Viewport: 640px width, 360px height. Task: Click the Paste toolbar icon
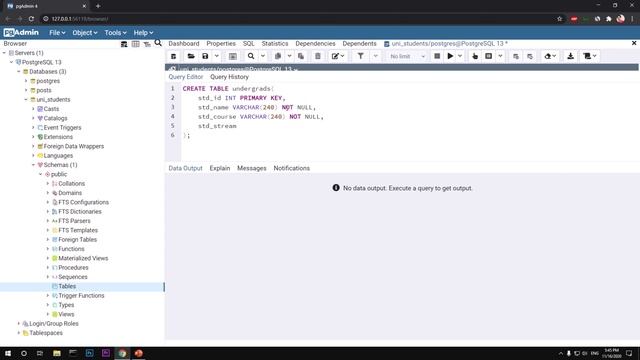point(301,56)
